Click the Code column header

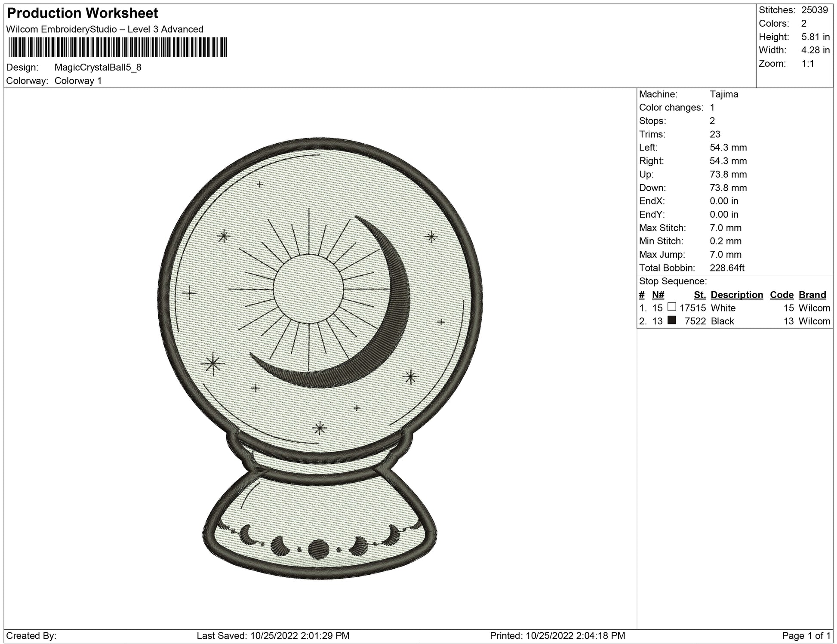point(782,295)
